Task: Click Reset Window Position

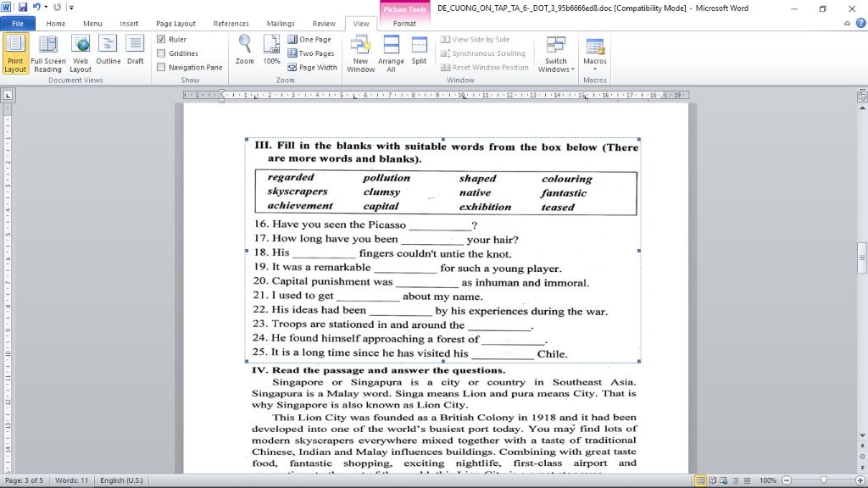Action: click(484, 68)
